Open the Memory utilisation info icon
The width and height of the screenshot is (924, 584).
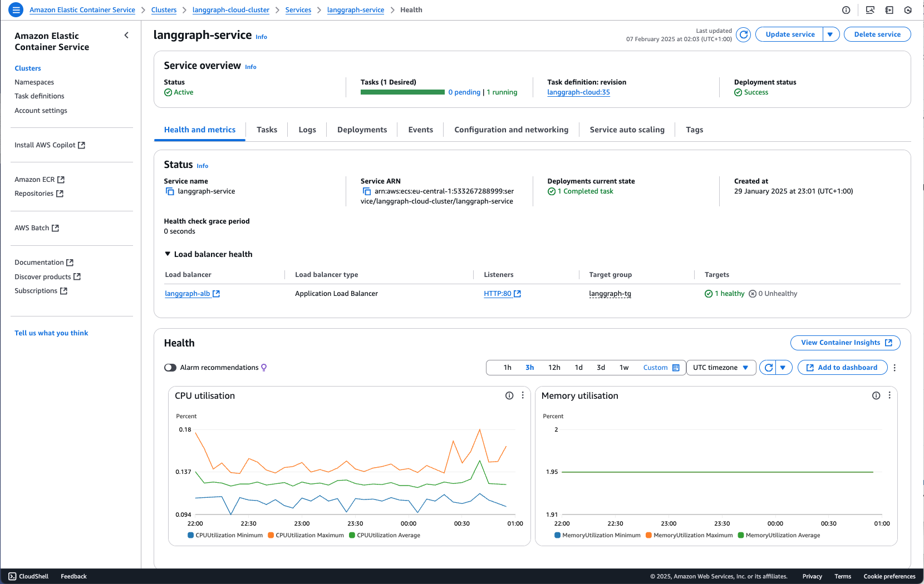click(x=876, y=395)
